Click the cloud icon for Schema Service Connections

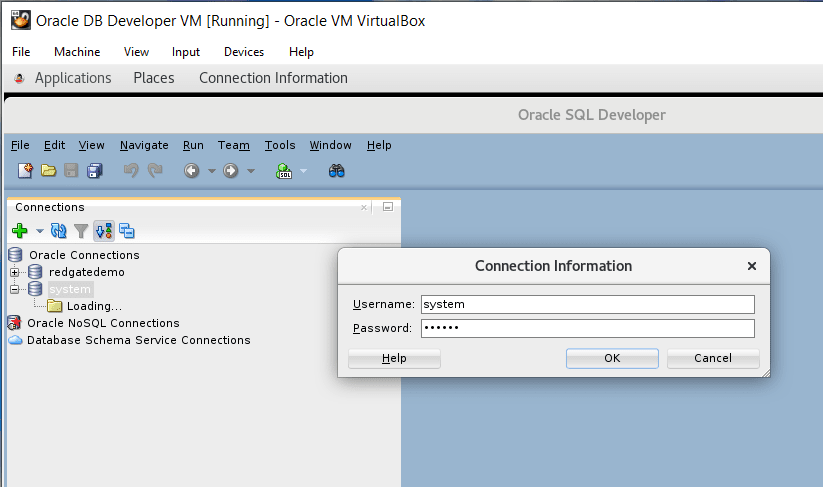(x=16, y=340)
